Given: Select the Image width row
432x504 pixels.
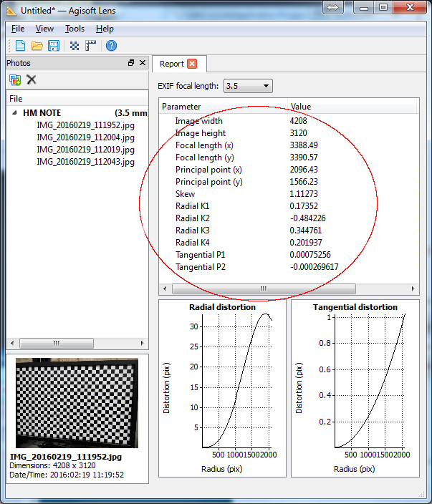Looking at the screenshot, I should click(x=289, y=121).
